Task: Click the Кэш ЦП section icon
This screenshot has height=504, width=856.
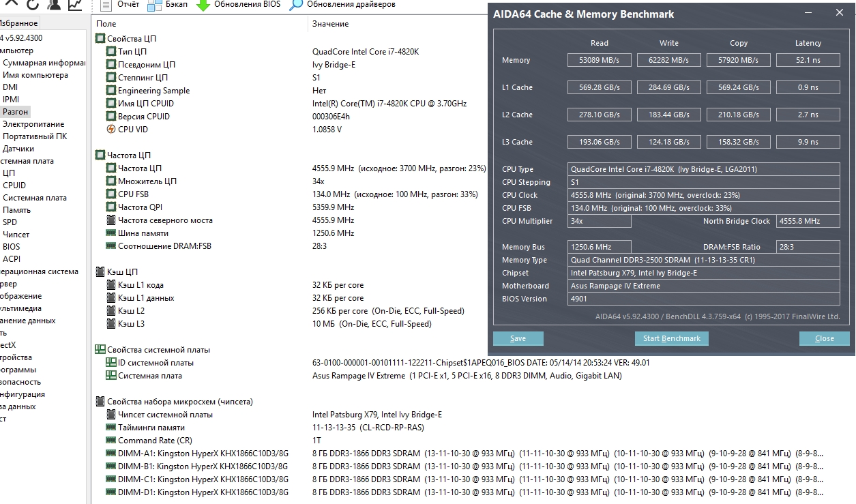Action: [100, 272]
